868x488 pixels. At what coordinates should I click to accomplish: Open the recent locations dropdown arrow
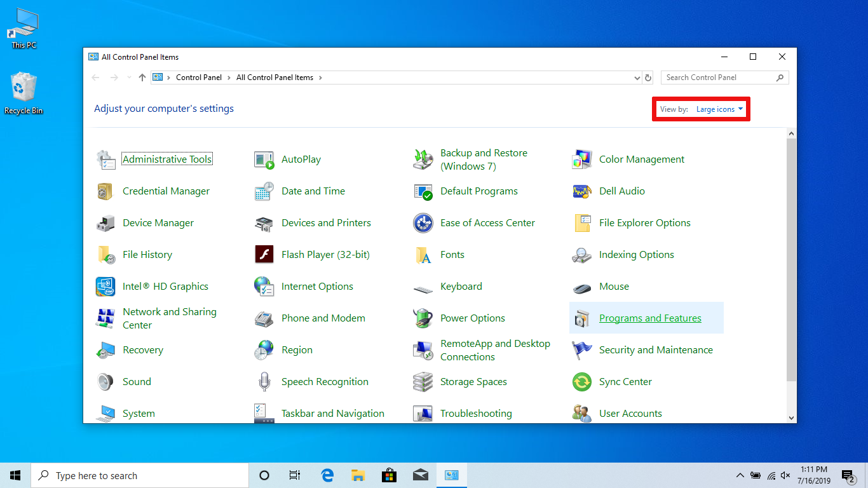(129, 78)
